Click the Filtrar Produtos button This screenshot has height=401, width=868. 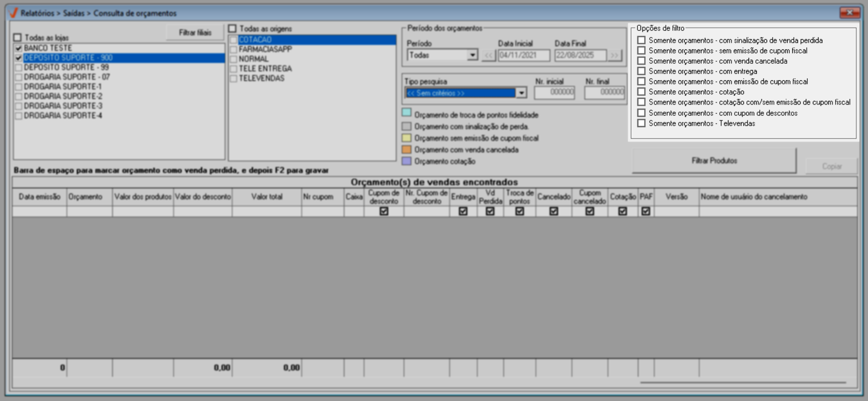[714, 161]
